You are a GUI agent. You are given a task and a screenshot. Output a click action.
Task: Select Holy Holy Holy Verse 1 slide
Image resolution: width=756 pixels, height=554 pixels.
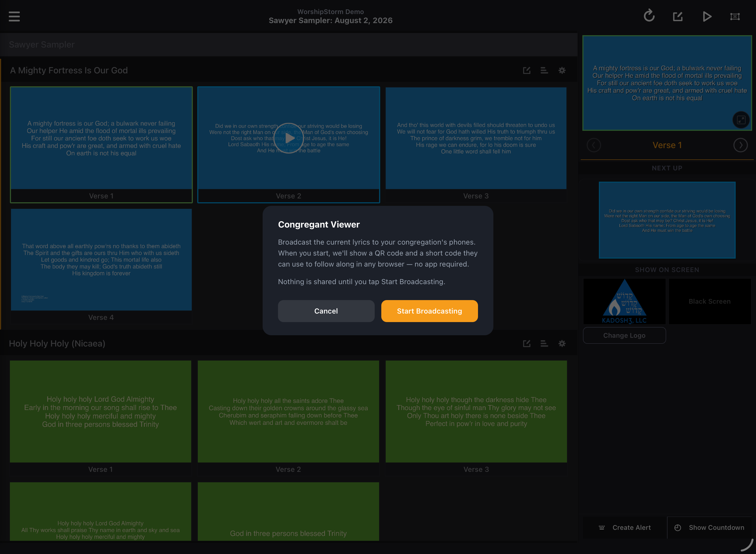coord(101,417)
